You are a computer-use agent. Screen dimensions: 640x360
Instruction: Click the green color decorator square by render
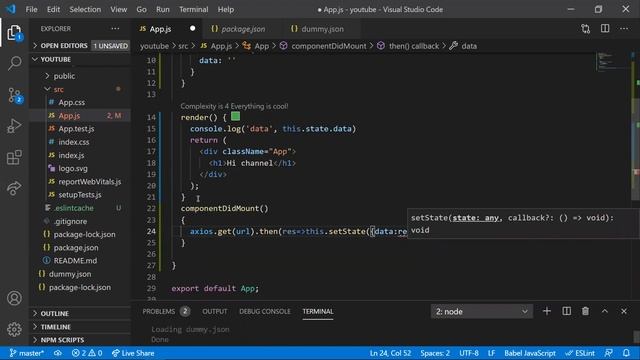(x=236, y=116)
